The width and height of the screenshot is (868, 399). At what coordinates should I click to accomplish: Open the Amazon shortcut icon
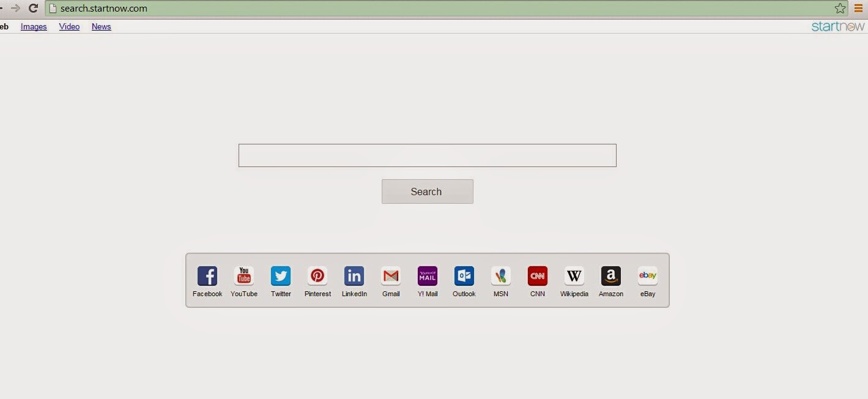tap(611, 276)
